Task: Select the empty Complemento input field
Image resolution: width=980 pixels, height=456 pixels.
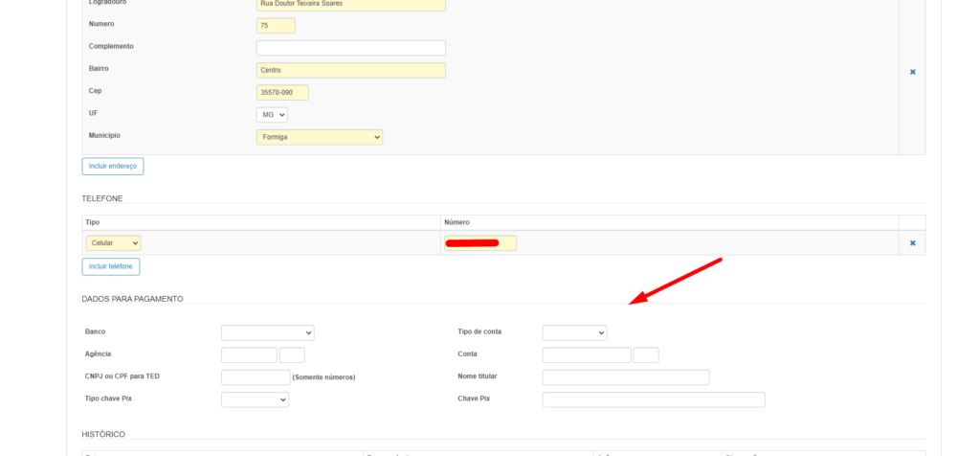Action: point(350,48)
